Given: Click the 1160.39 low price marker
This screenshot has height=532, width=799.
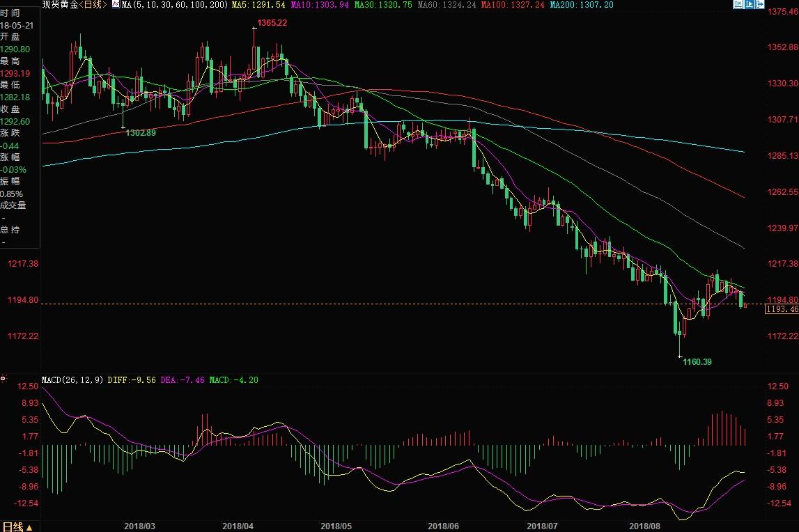Looking at the screenshot, I should [x=697, y=362].
